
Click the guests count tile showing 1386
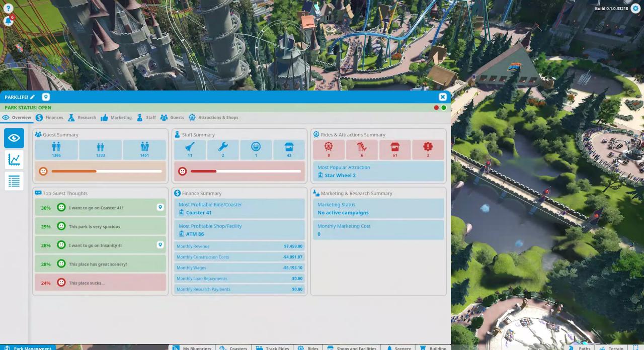pos(56,150)
